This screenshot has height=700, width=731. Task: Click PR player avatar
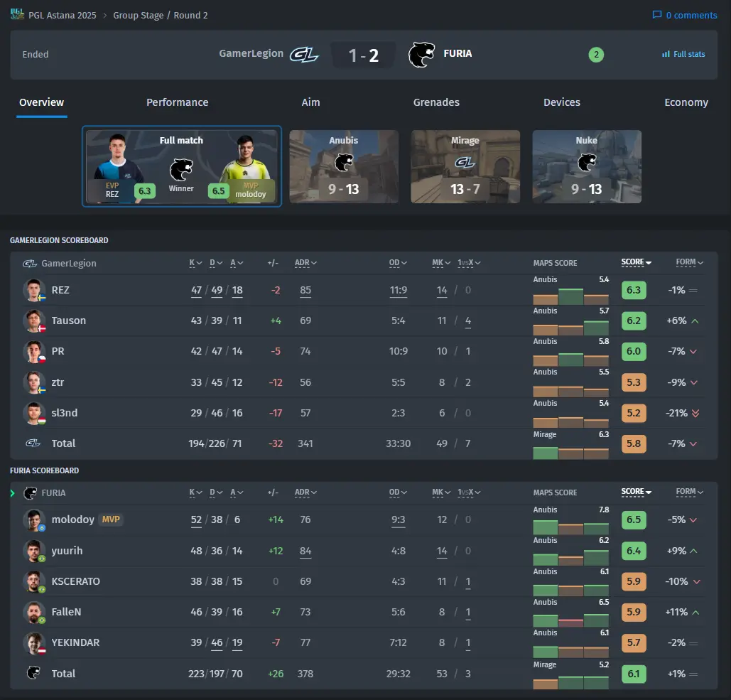tap(33, 352)
